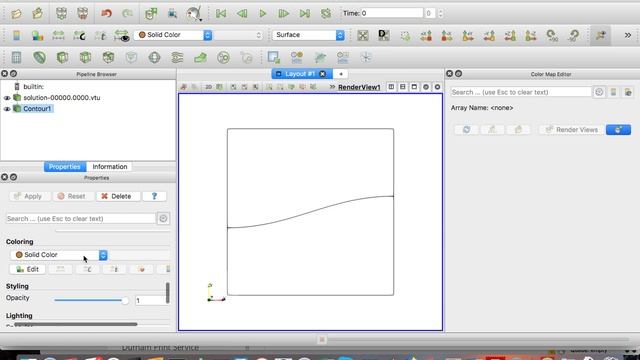
Task: Click the Slice filter icon
Action: coord(85,58)
